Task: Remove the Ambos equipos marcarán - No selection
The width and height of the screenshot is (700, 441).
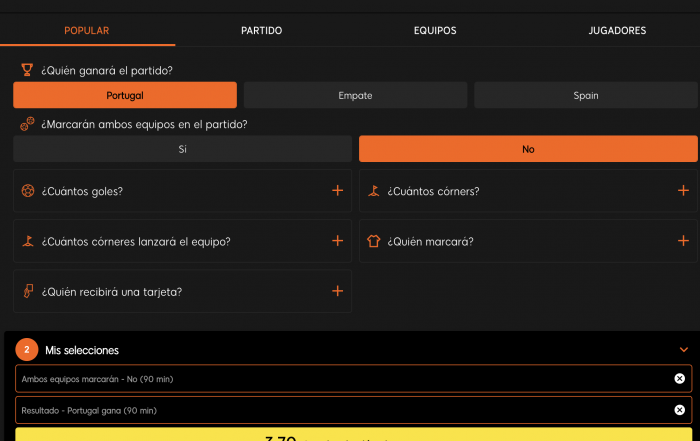Action: click(679, 379)
